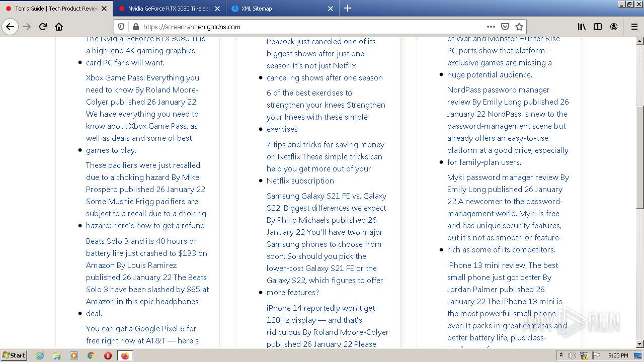This screenshot has width=644, height=362.
Task: Open the volume control tray icon
Action: pyautogui.click(x=572, y=355)
